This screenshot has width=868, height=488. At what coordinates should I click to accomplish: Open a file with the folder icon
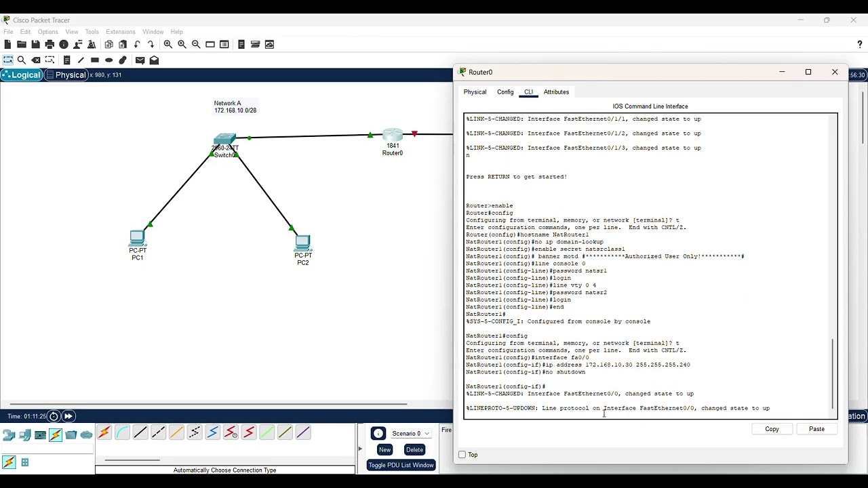point(22,45)
